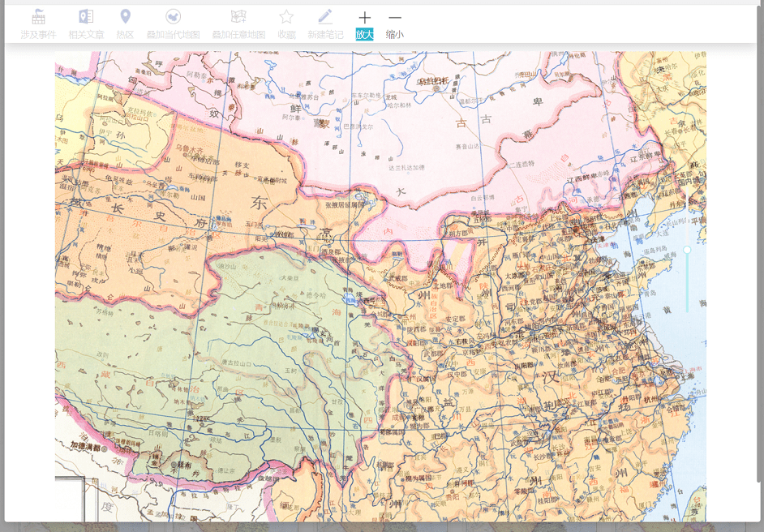Click the 张掖居延属国 map label
The image size is (764, 532).
[x=345, y=205]
